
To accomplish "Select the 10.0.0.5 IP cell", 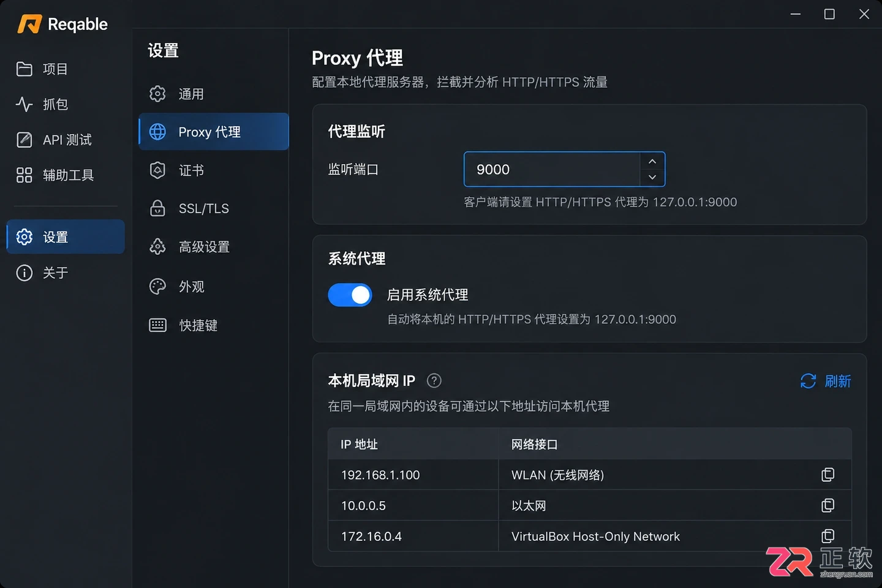I will click(x=413, y=505).
